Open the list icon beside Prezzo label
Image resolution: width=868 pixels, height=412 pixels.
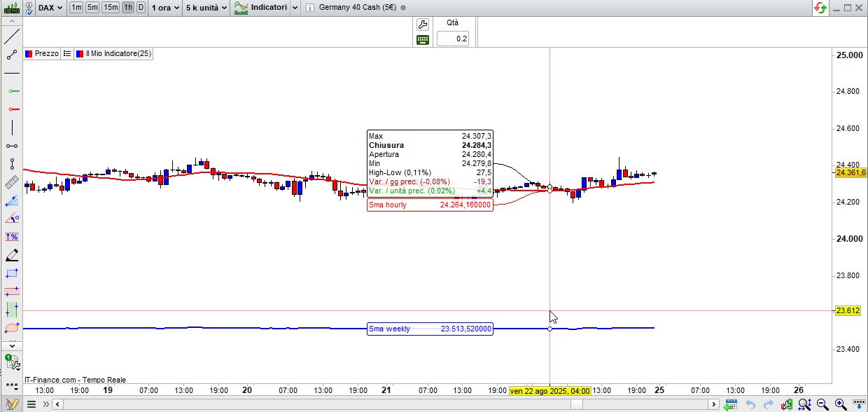(66, 53)
